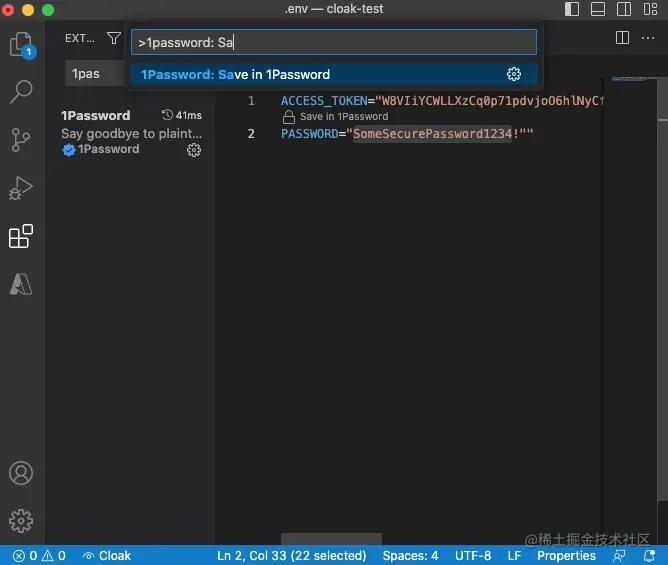Open the 1Password extension manage gear
Image resolution: width=668 pixels, height=565 pixels.
pyautogui.click(x=194, y=150)
